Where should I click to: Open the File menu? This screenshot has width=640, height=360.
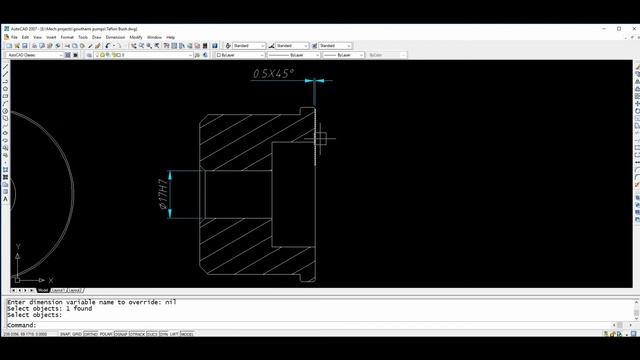[14, 37]
